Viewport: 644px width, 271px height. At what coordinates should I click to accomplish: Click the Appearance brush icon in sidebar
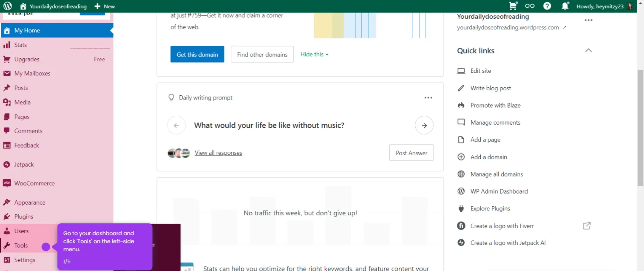click(x=7, y=202)
